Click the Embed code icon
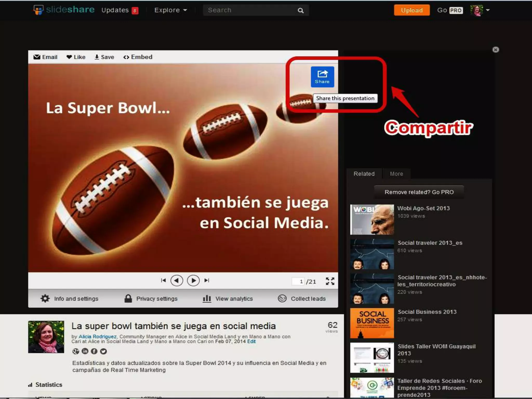This screenshot has height=399, width=532. click(x=126, y=57)
